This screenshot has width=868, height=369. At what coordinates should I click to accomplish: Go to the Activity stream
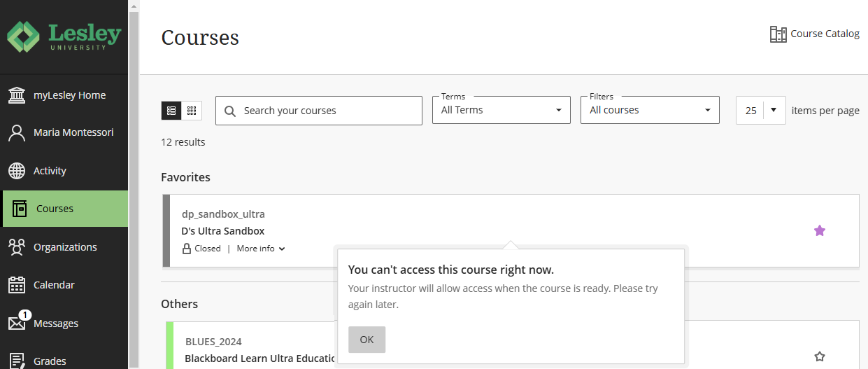(64, 170)
